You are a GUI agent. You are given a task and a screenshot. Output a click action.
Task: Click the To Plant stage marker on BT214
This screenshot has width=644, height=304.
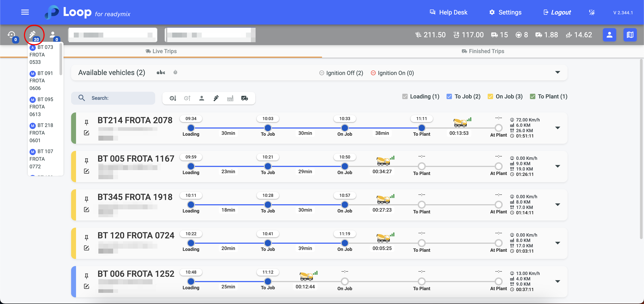(x=422, y=128)
